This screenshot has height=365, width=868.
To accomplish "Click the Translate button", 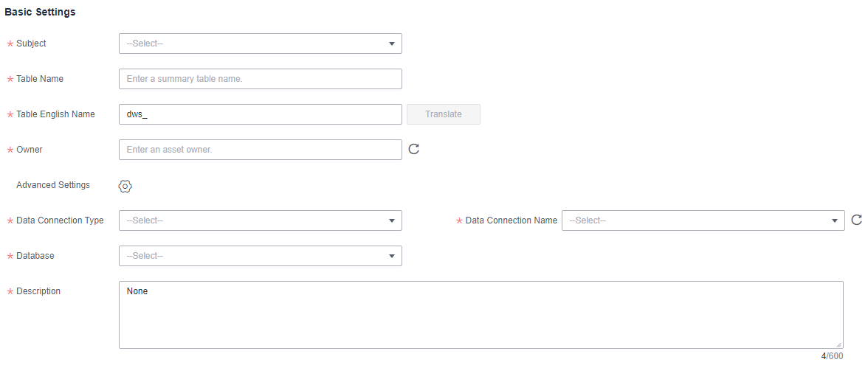I will 444,114.
